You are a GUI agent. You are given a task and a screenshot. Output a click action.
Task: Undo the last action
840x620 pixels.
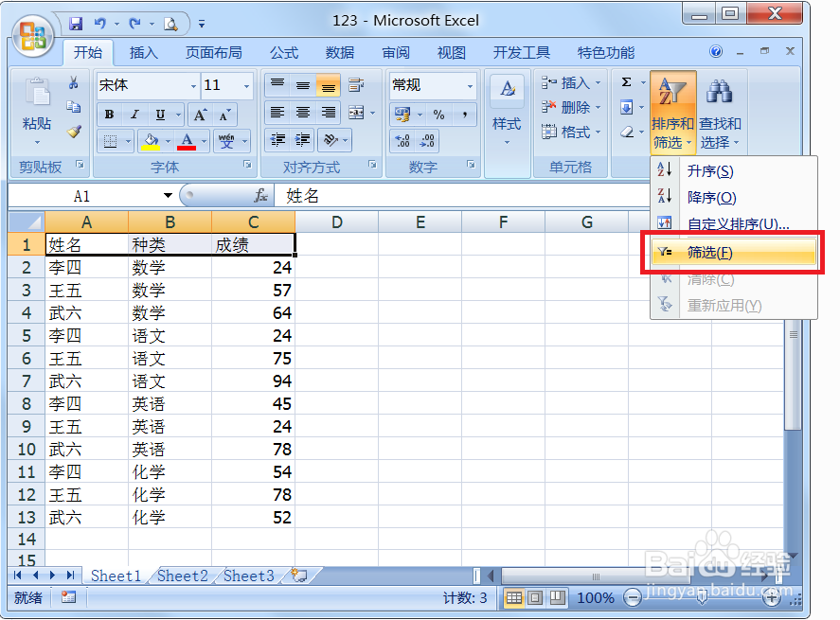(100, 24)
